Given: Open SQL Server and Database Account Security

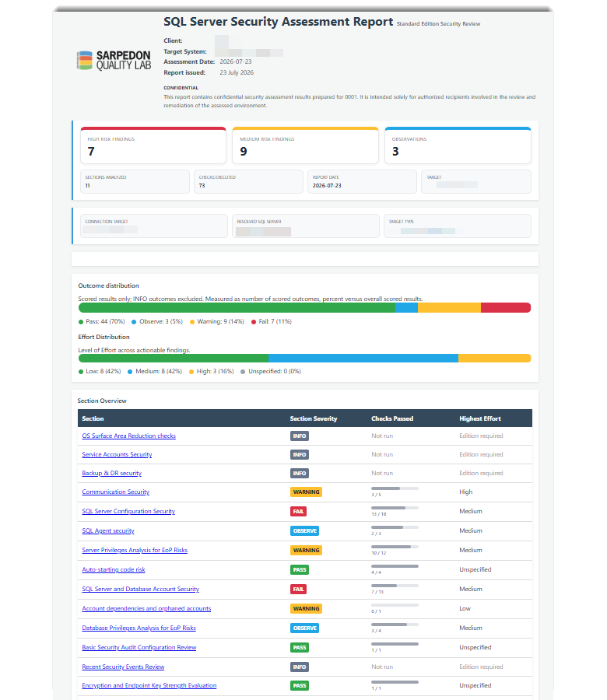Looking at the screenshot, I should coord(141,590).
